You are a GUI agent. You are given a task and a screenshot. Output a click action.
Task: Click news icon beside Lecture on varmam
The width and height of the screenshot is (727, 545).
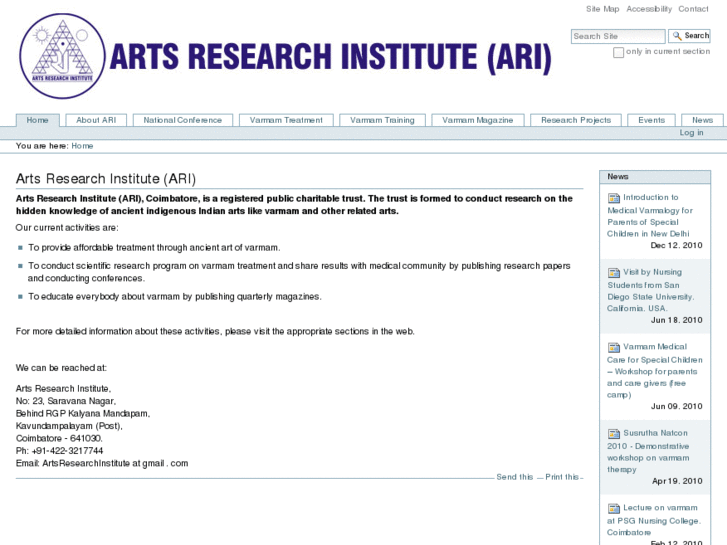click(x=613, y=508)
